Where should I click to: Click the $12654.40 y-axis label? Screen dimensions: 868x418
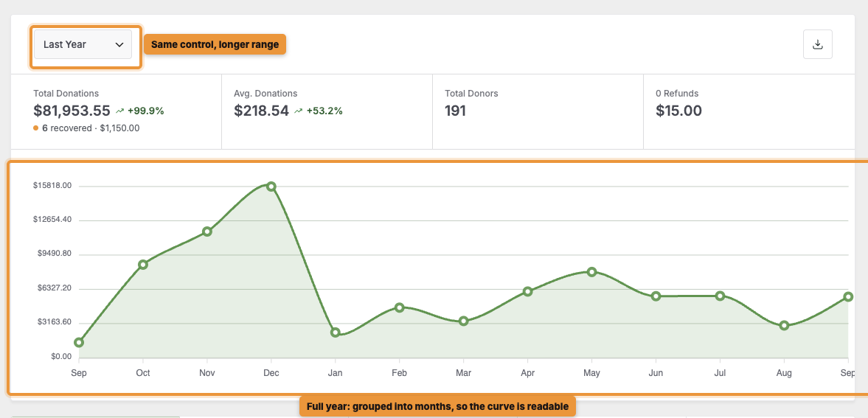pos(52,220)
